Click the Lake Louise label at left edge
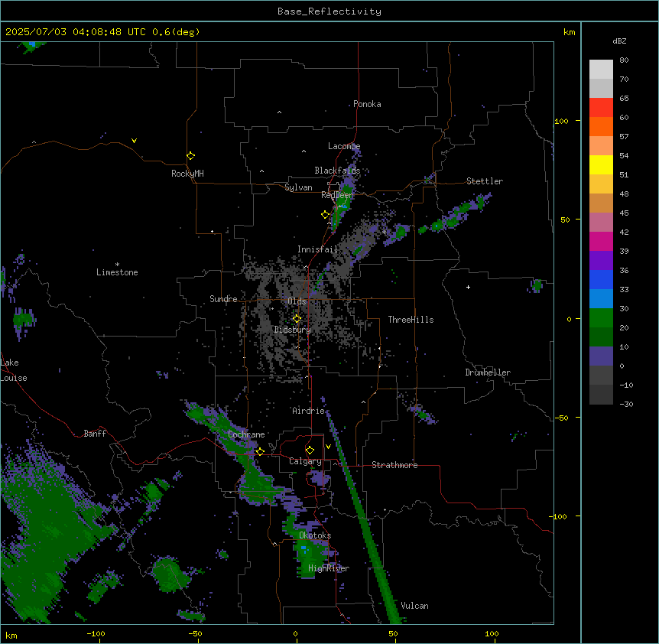Viewport: 659px width, 644px height. (14, 370)
